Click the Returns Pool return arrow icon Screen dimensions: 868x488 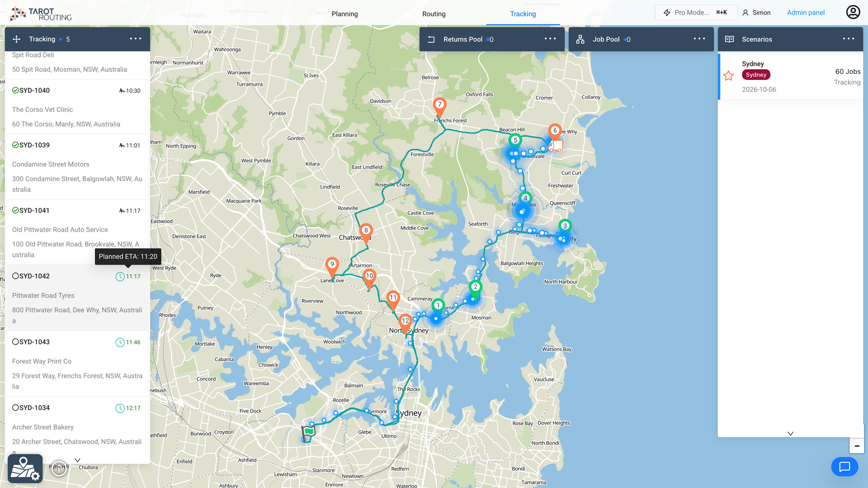[x=431, y=39]
